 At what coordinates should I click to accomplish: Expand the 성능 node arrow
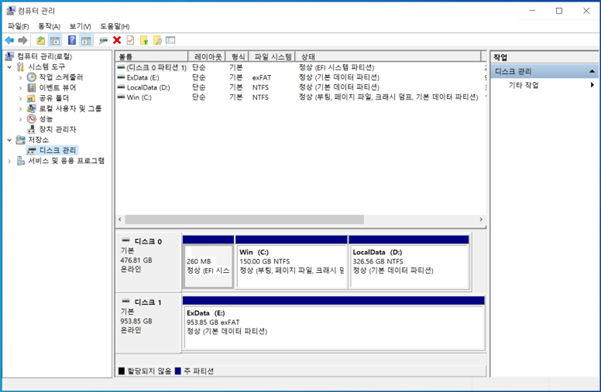click(x=21, y=119)
